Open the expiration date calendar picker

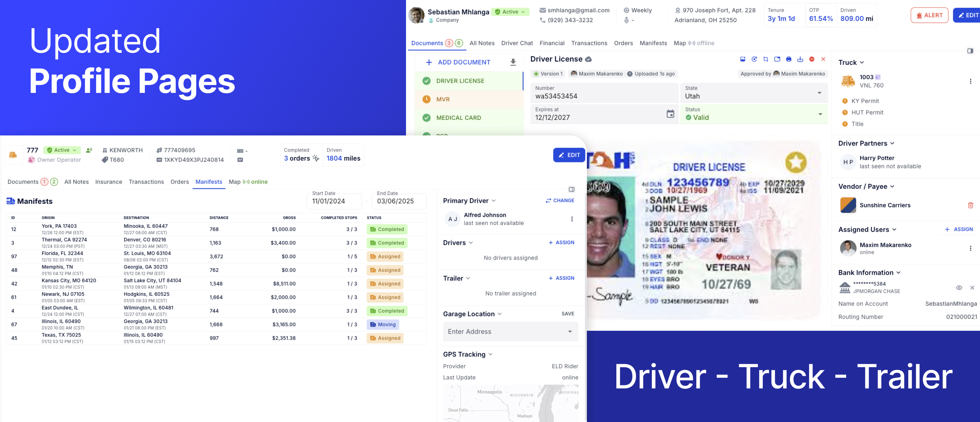point(670,114)
